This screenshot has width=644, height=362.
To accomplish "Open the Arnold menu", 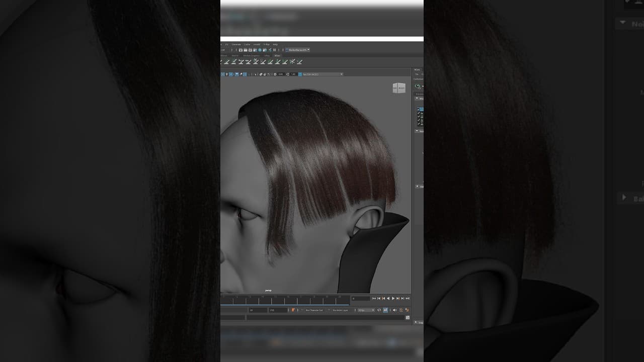I will (257, 44).
